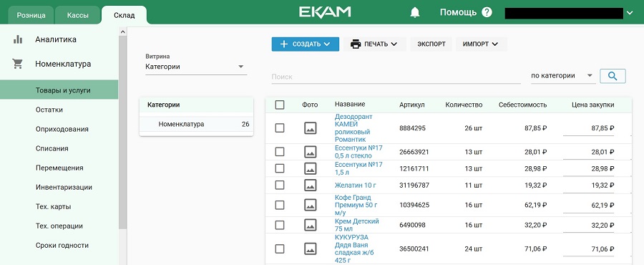Viewport: 644px width, 265px height.
Task: Check the Ессентуки №17 0,5 л стекло checkbox
Action: tap(280, 152)
